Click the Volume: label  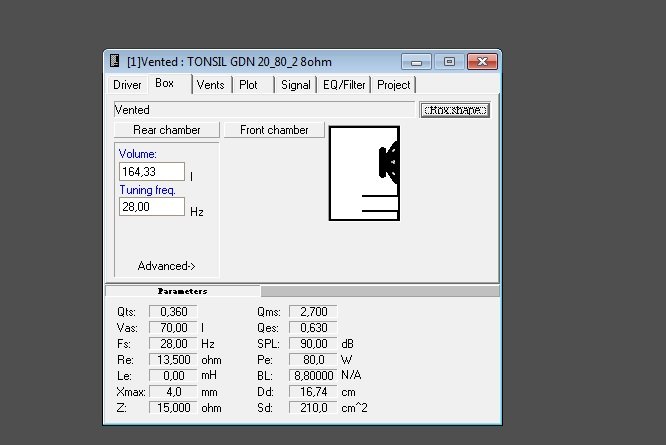138,154
